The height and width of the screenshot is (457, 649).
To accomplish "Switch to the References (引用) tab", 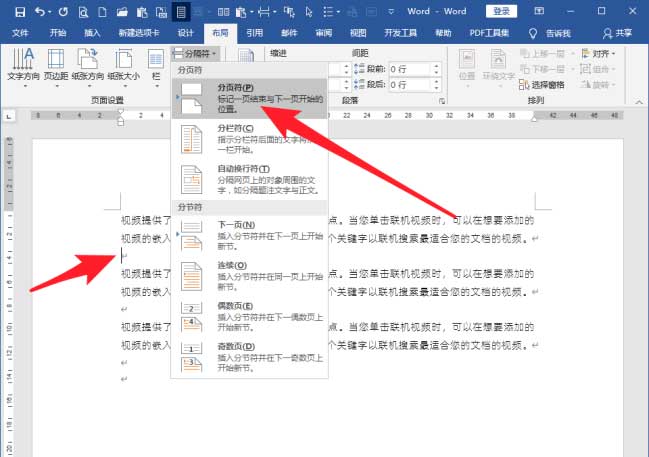I will coord(255,32).
